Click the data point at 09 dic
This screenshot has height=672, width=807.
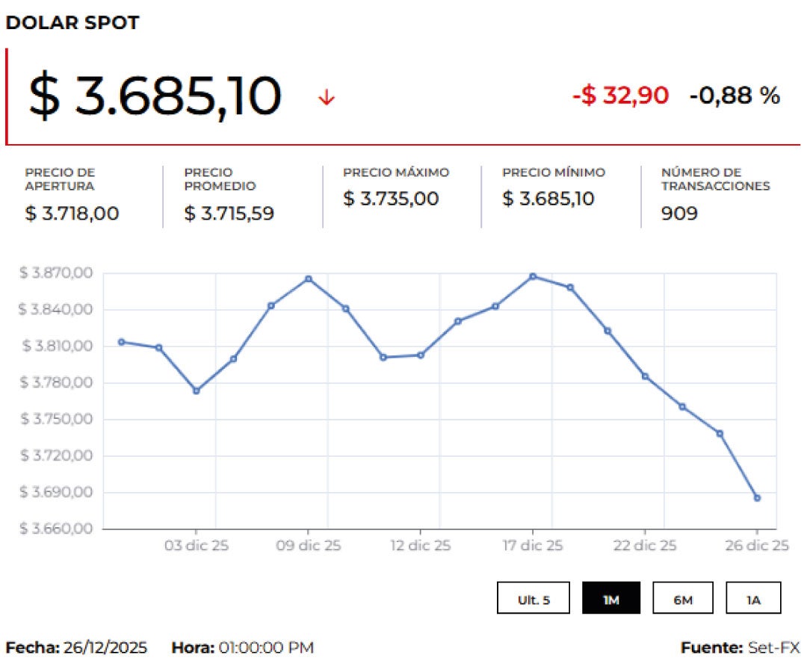tap(308, 279)
